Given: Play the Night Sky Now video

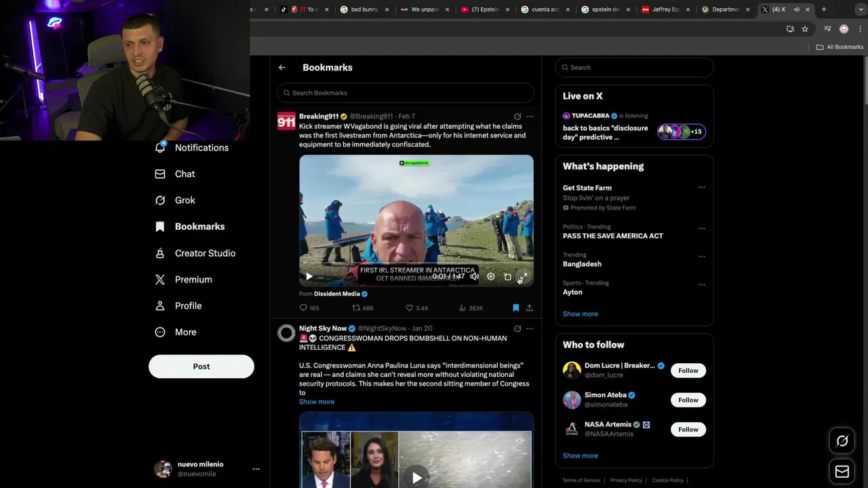Looking at the screenshot, I should [416, 478].
